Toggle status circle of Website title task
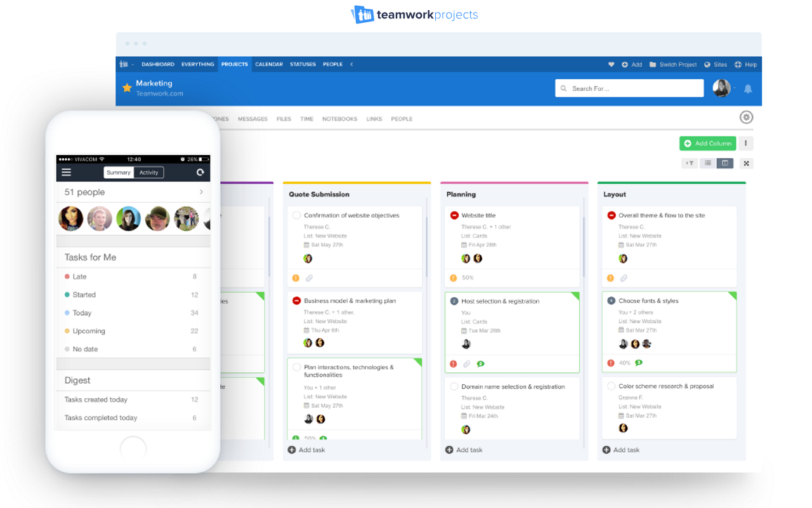The height and width of the screenshot is (508, 812). (x=454, y=215)
